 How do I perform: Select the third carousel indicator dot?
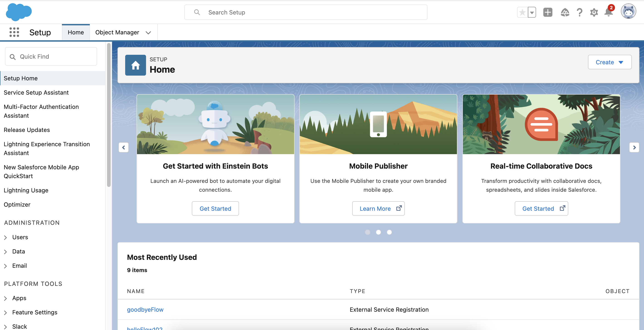point(389,232)
